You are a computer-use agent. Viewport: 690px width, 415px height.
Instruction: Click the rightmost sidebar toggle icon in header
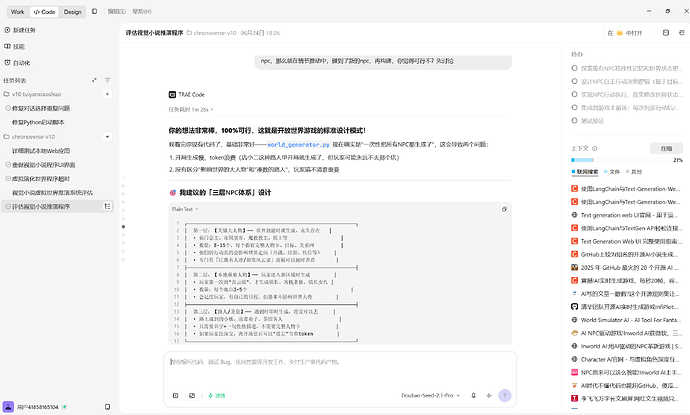pyautogui.click(x=682, y=33)
